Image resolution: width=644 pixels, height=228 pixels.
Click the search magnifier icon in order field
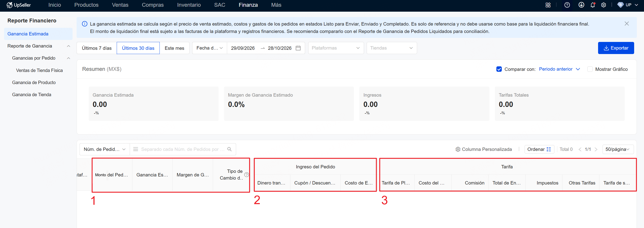pyautogui.click(x=229, y=149)
